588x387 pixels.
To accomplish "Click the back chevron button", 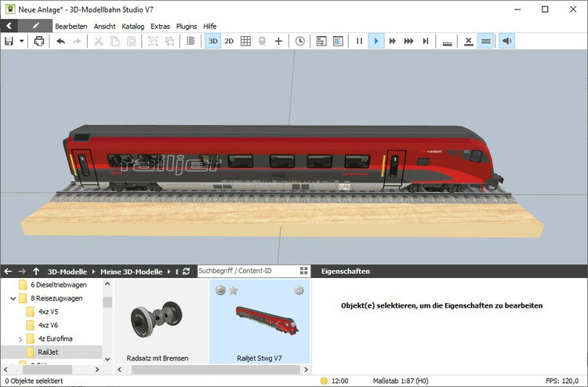I will [x=9, y=26].
